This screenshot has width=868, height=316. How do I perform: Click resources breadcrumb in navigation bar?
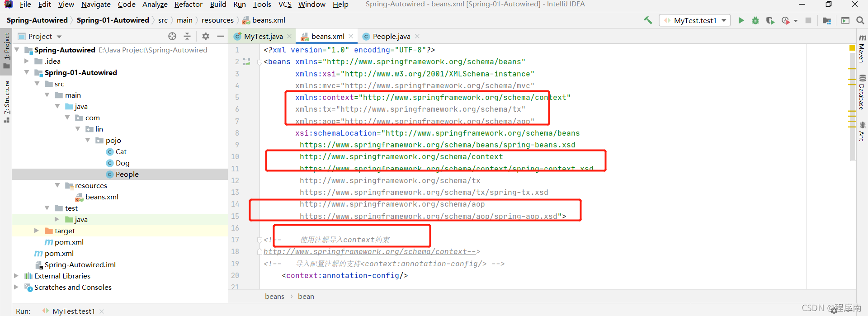pyautogui.click(x=217, y=20)
